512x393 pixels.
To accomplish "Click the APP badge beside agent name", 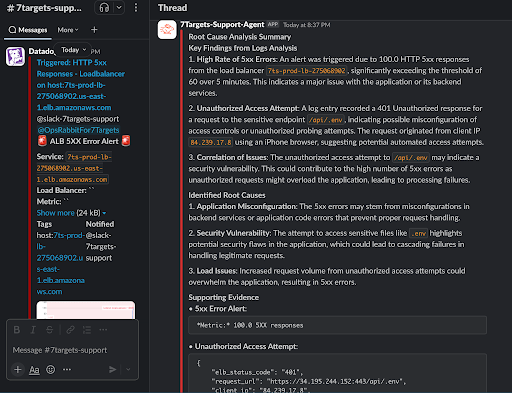I will [273, 24].
